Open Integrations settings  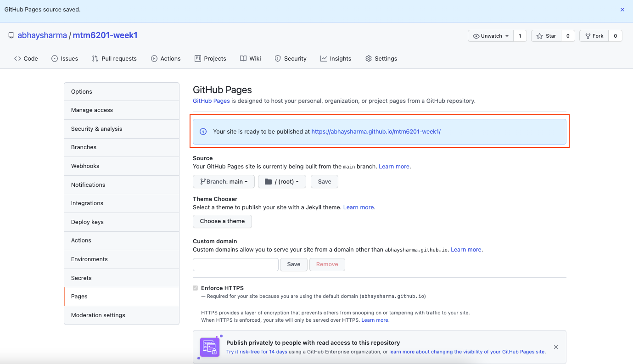(122, 203)
